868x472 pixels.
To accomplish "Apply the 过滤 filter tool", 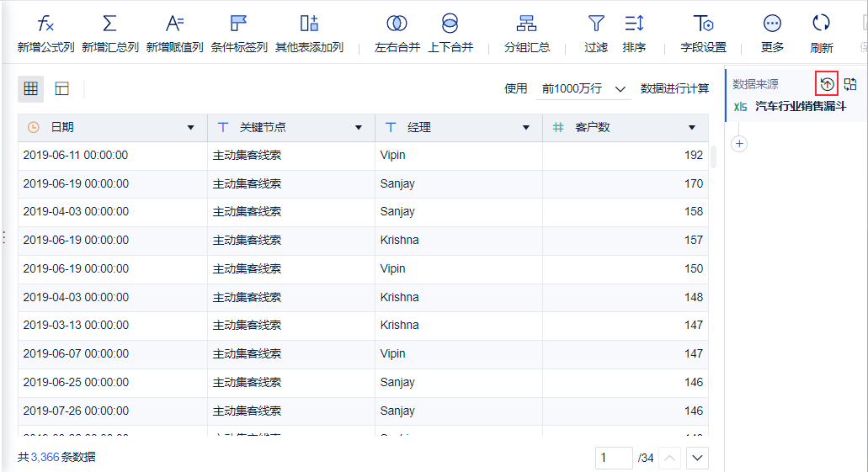I will coord(595,34).
